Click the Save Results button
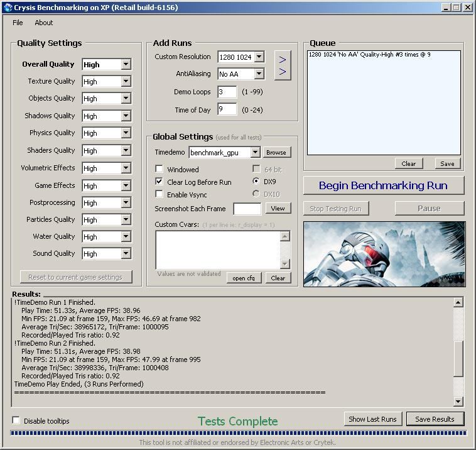This screenshot has height=450, width=476. [x=435, y=419]
